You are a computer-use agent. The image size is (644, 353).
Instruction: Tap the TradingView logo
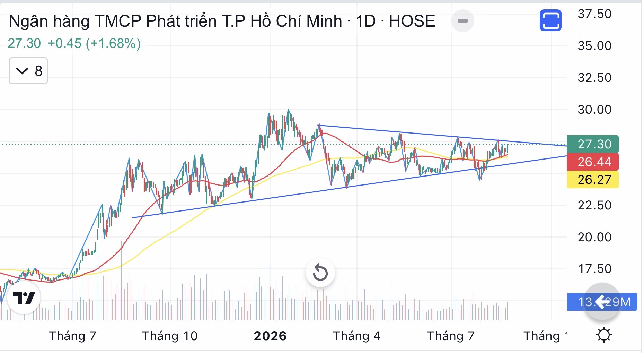[24, 298]
